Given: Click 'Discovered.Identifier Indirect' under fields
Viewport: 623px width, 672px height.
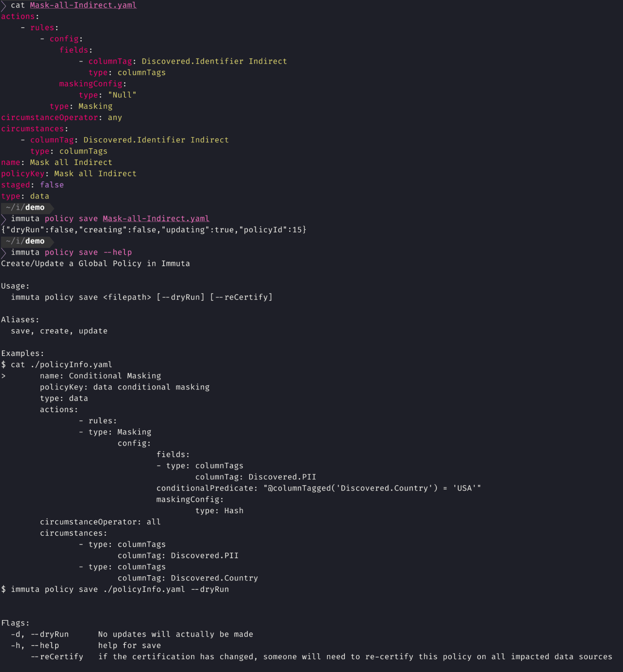Looking at the screenshot, I should point(214,61).
